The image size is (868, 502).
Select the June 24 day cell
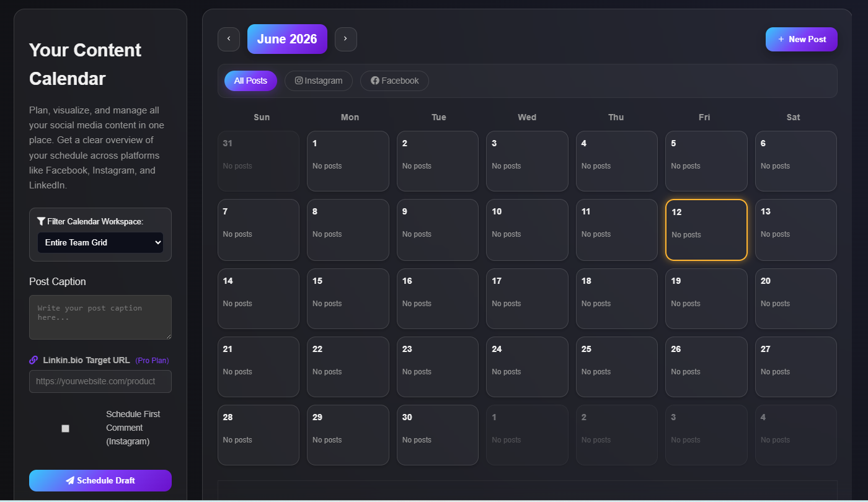click(x=527, y=367)
